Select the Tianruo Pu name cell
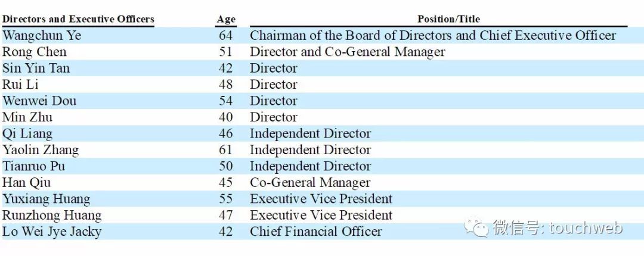The image size is (644, 256). pyautogui.click(x=33, y=167)
